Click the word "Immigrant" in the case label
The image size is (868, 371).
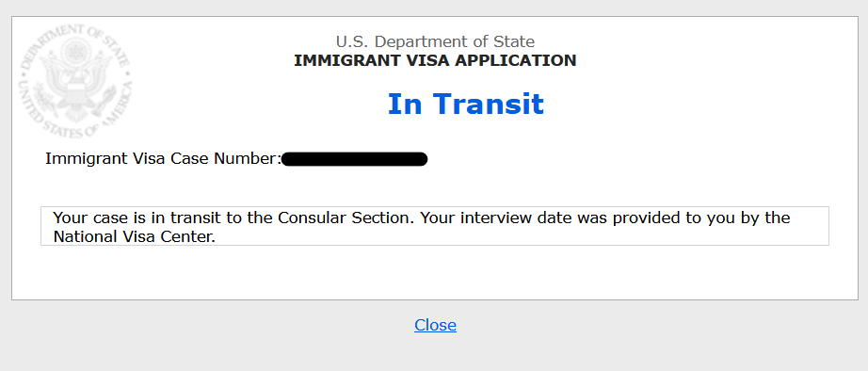coord(84,159)
